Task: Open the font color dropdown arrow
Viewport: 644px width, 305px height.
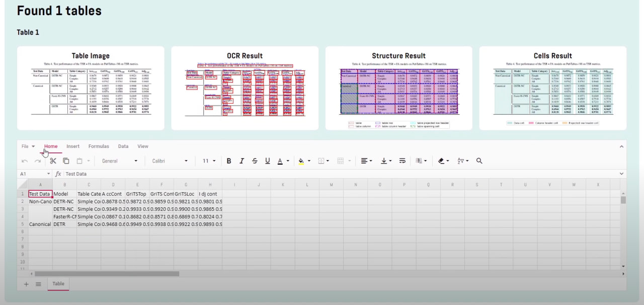Action: click(x=288, y=161)
